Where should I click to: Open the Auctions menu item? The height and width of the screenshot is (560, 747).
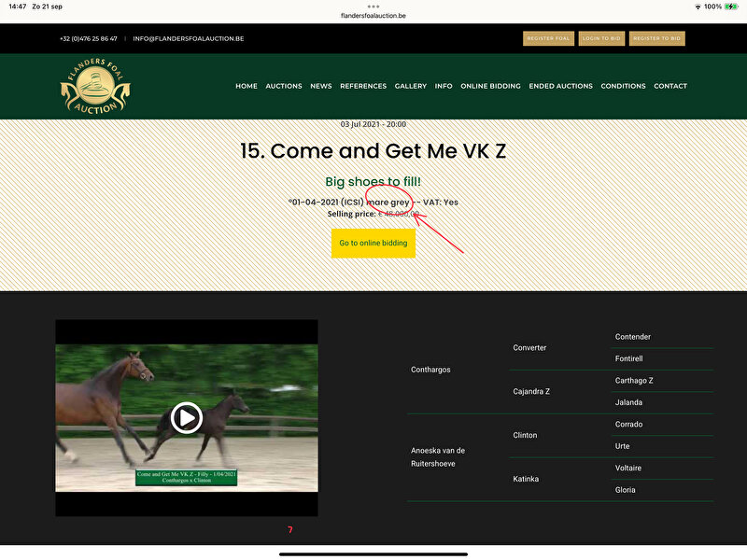click(x=284, y=86)
